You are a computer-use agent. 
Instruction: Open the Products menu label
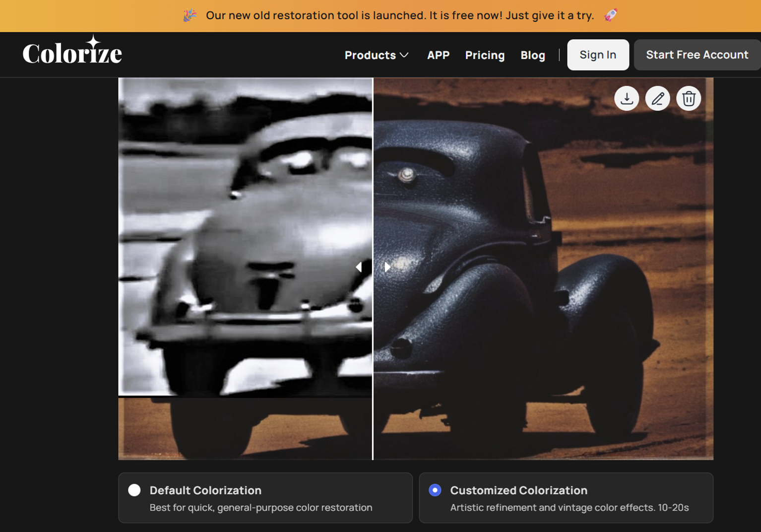tap(370, 55)
